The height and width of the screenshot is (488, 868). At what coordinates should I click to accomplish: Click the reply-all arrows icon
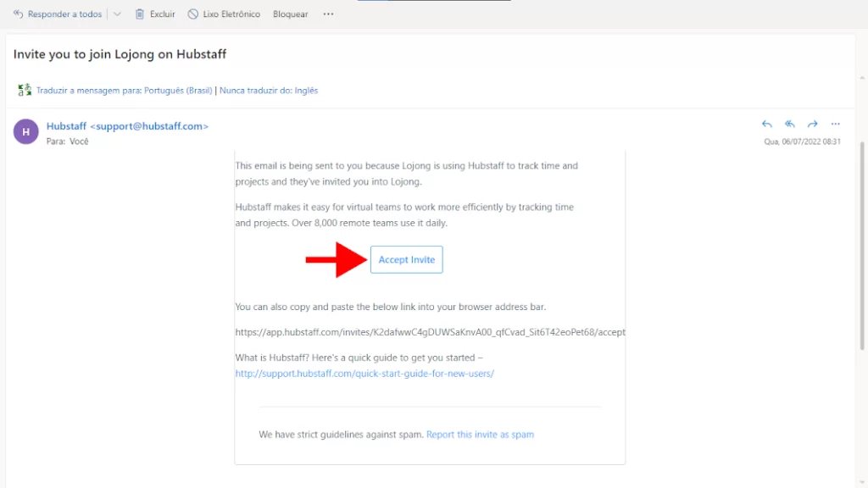coord(789,124)
